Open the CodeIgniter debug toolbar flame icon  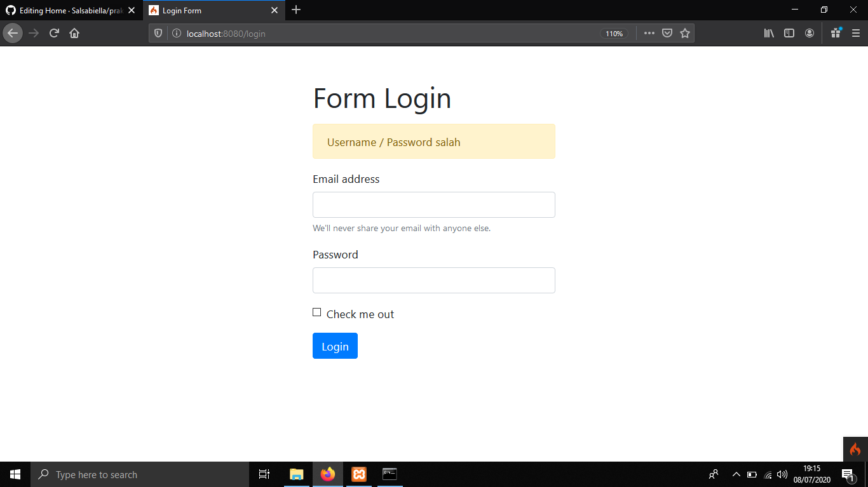pyautogui.click(x=855, y=449)
